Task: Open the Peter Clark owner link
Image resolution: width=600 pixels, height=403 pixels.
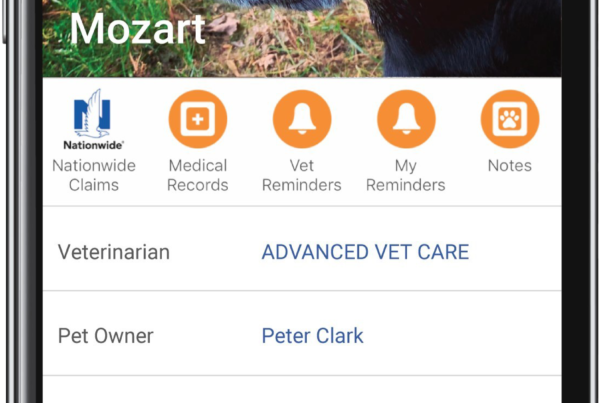Action: click(313, 336)
